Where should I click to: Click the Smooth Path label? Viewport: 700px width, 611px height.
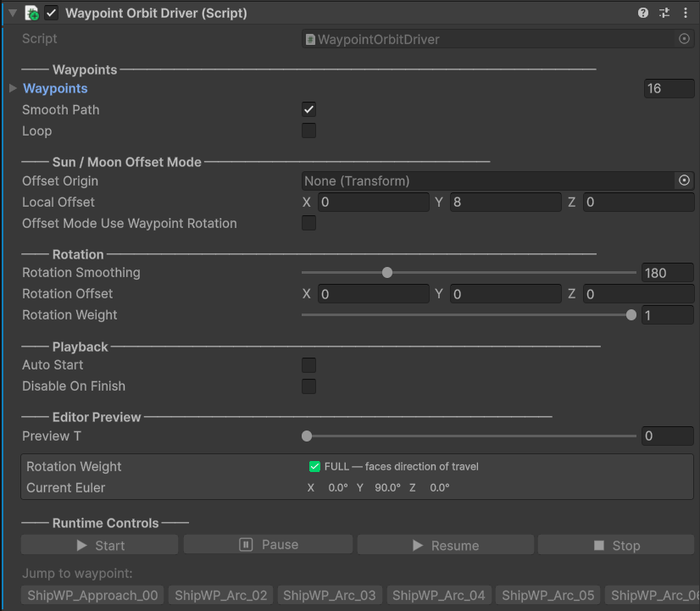(x=61, y=110)
